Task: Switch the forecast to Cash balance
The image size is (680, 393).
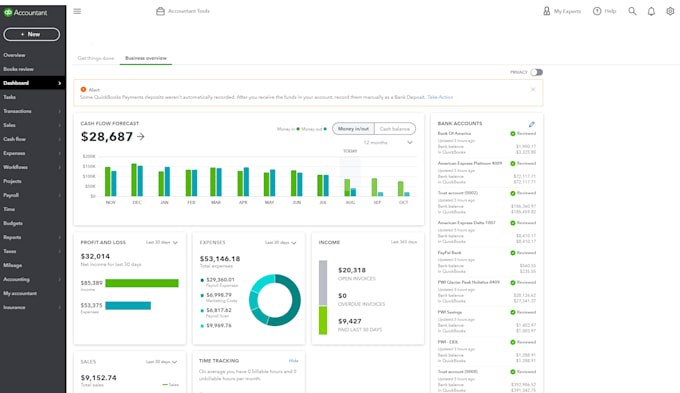Action: [x=395, y=129]
